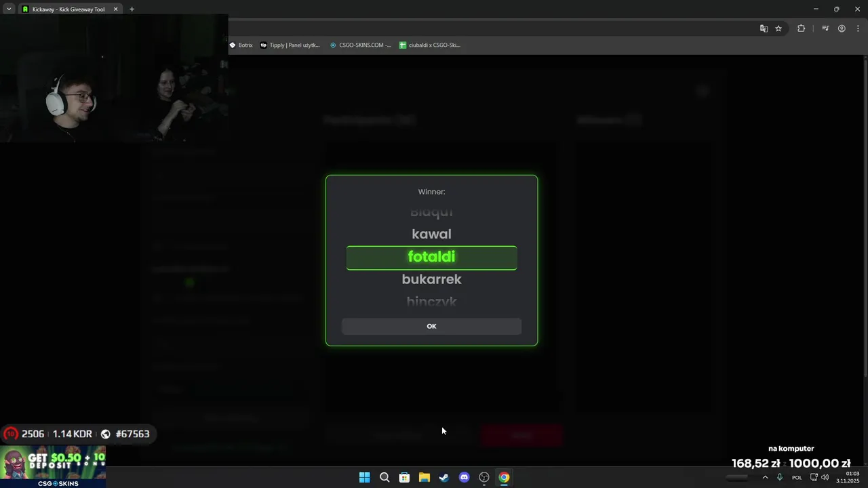
Task: Click the name bukarrek in the winner roller
Action: (431, 279)
